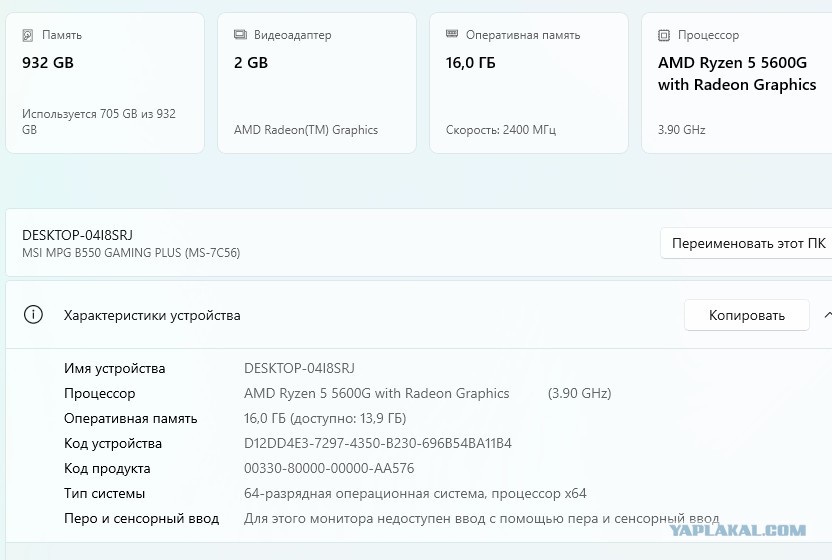832x560 pixels.
Task: Click the Переименовать этот ПК button
Action: coord(747,244)
